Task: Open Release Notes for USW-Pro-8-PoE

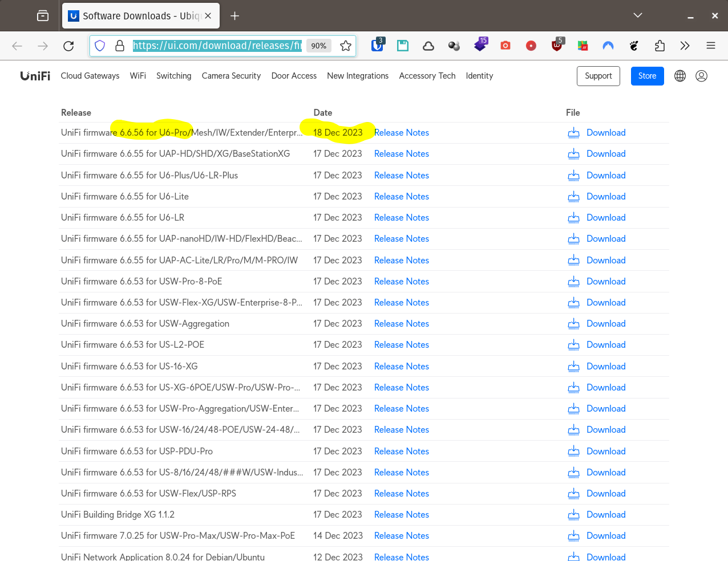Action: click(x=402, y=282)
